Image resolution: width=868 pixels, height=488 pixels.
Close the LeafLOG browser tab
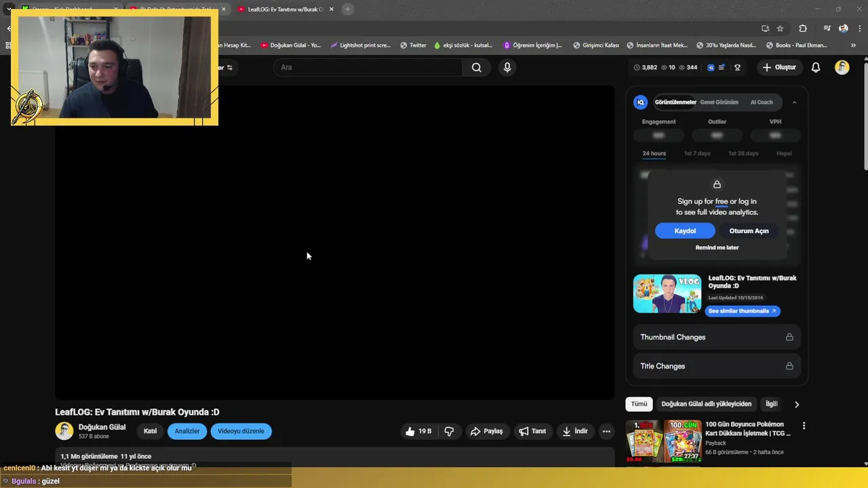point(332,9)
